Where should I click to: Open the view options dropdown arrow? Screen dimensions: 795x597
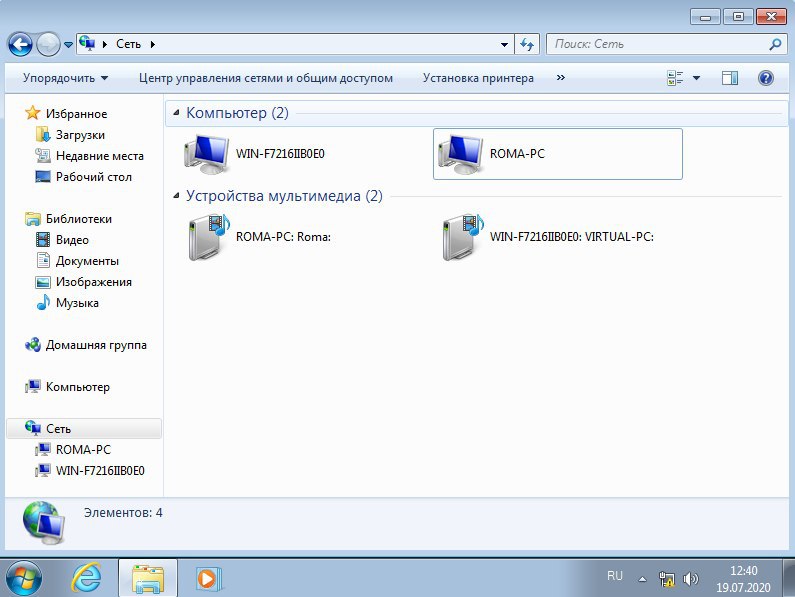[x=697, y=78]
